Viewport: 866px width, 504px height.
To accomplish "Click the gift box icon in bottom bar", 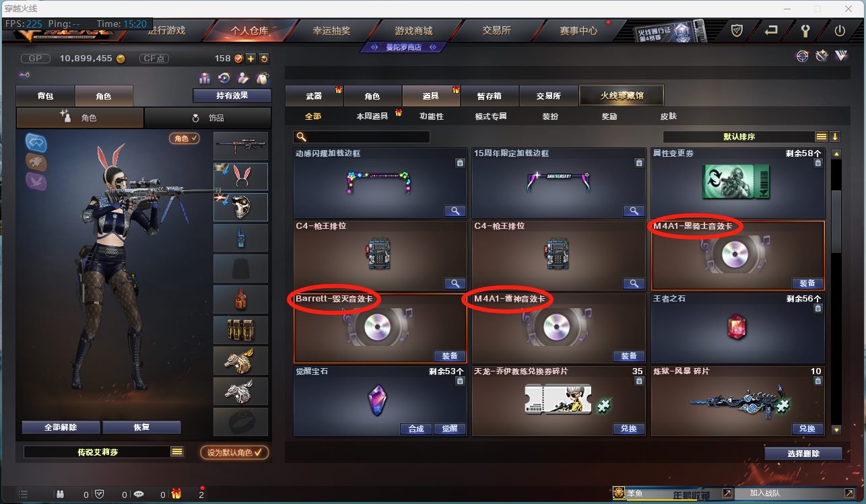I will tap(176, 494).
